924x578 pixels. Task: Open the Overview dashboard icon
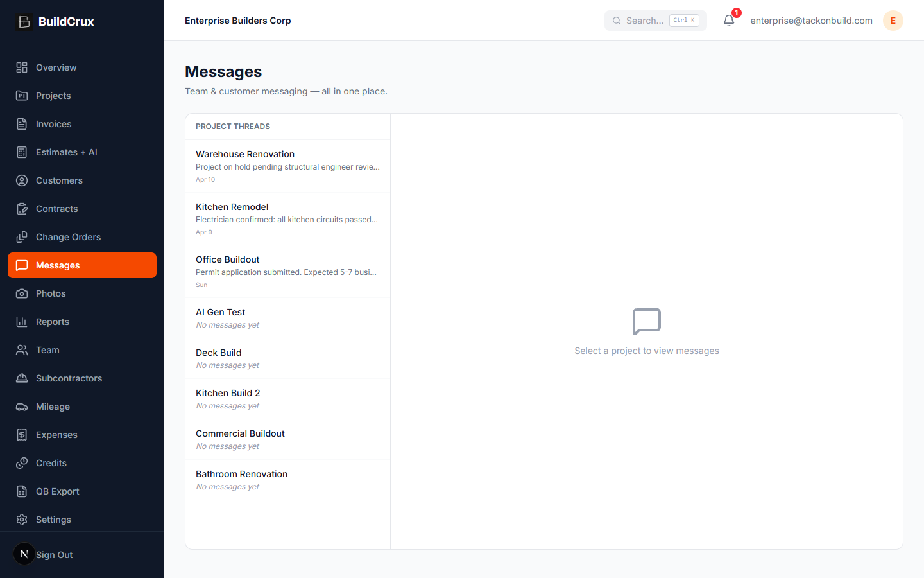pyautogui.click(x=22, y=67)
